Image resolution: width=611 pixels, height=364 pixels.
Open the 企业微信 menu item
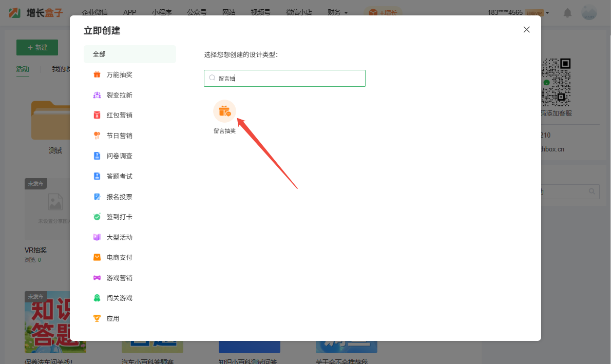(x=96, y=12)
